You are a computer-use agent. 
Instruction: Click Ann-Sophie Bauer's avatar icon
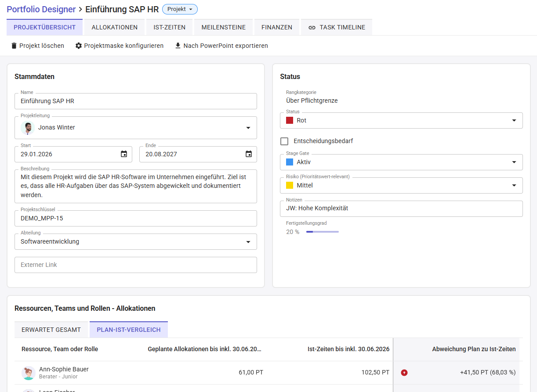pyautogui.click(x=29, y=373)
